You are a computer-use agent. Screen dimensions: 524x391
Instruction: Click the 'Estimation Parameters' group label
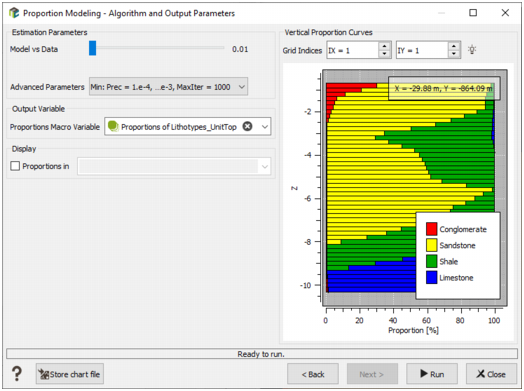[49, 32]
